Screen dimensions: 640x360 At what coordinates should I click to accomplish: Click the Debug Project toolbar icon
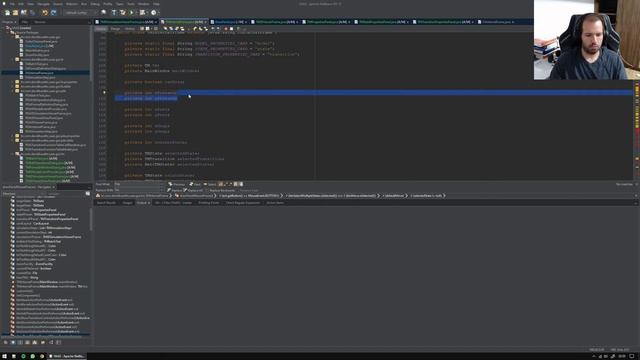142,13
